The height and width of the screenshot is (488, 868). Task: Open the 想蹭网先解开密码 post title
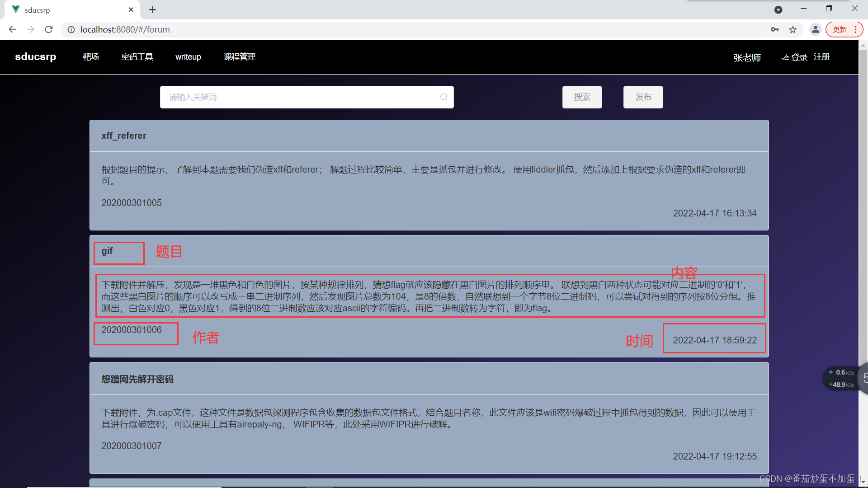click(x=137, y=379)
